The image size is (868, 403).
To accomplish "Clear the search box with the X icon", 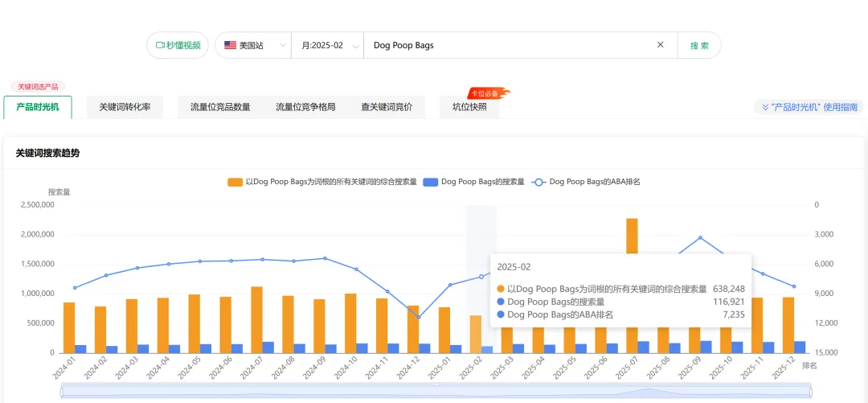I will click(x=661, y=45).
